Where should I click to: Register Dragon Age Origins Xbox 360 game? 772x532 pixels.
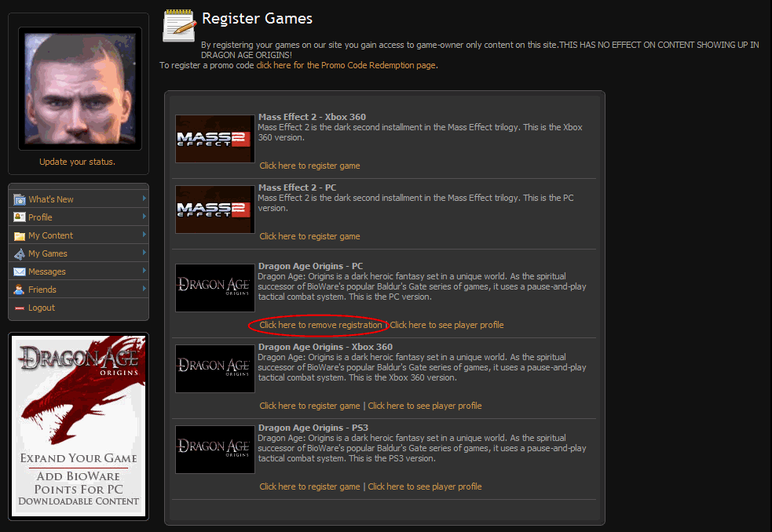309,406
